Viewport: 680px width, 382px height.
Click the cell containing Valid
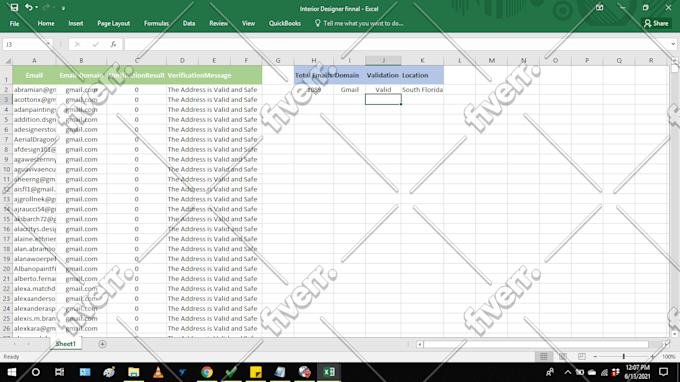tap(383, 90)
